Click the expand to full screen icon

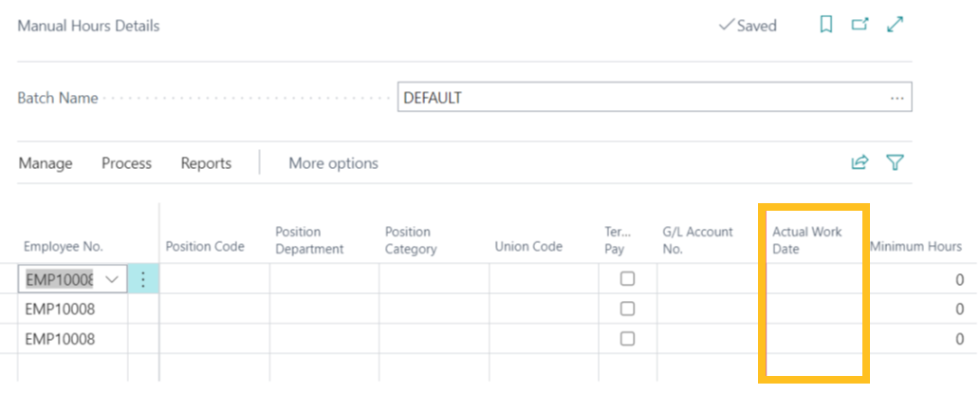pos(895,26)
